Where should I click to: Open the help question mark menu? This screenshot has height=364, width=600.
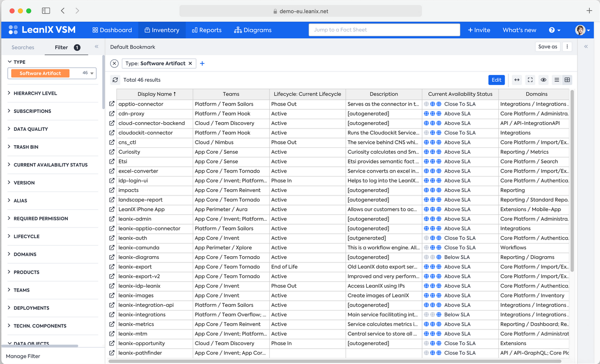(x=555, y=30)
